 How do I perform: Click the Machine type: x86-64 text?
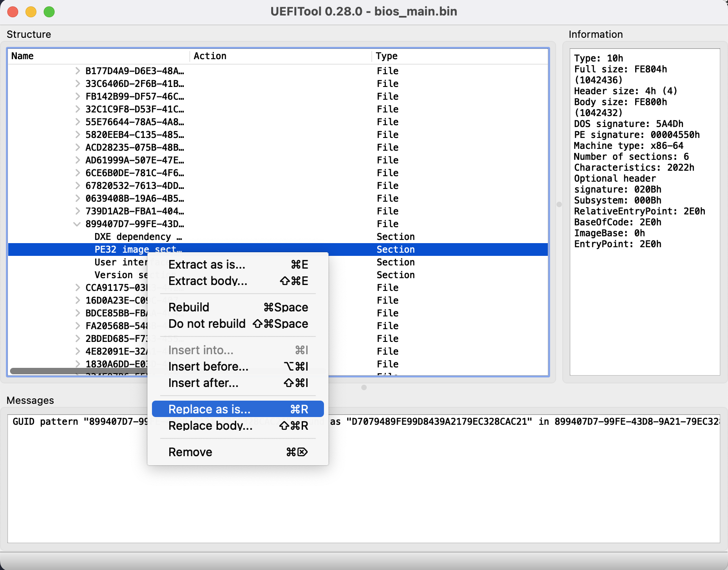click(628, 146)
